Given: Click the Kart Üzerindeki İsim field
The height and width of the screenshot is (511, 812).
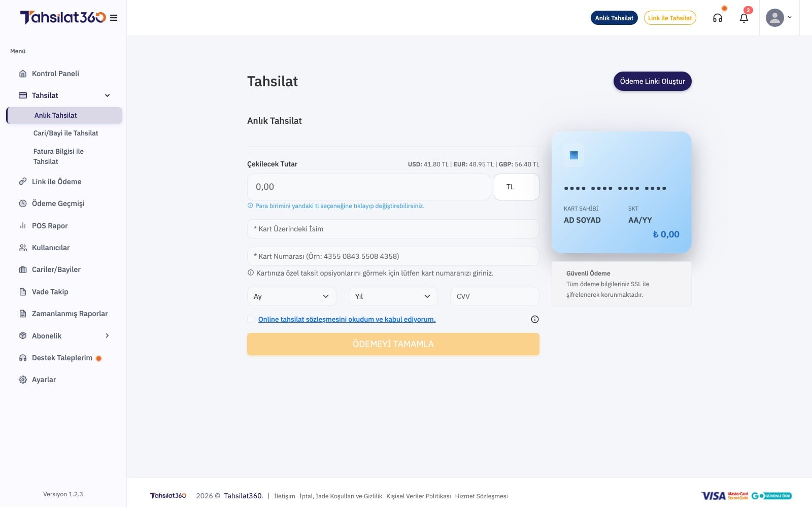Looking at the screenshot, I should tap(393, 229).
